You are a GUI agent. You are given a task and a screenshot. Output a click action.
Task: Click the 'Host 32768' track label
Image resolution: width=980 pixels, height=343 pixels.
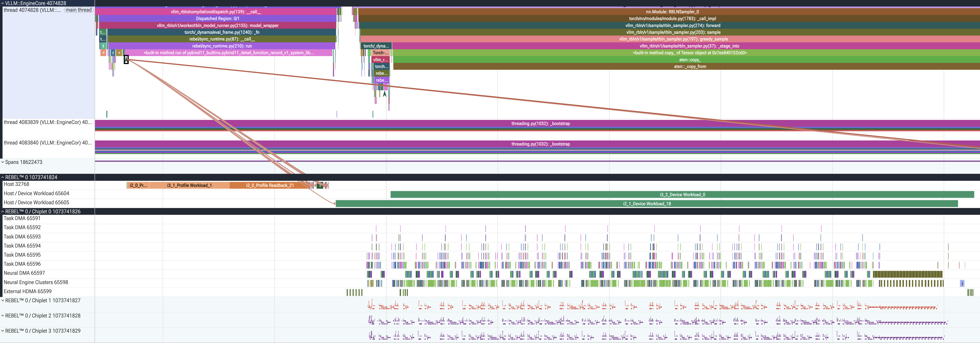(x=16, y=184)
